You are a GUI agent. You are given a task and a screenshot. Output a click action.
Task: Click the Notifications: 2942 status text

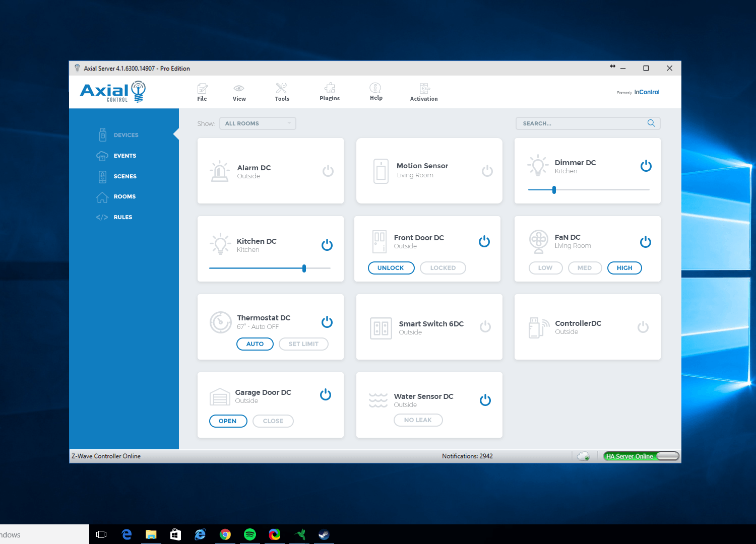coord(467,456)
